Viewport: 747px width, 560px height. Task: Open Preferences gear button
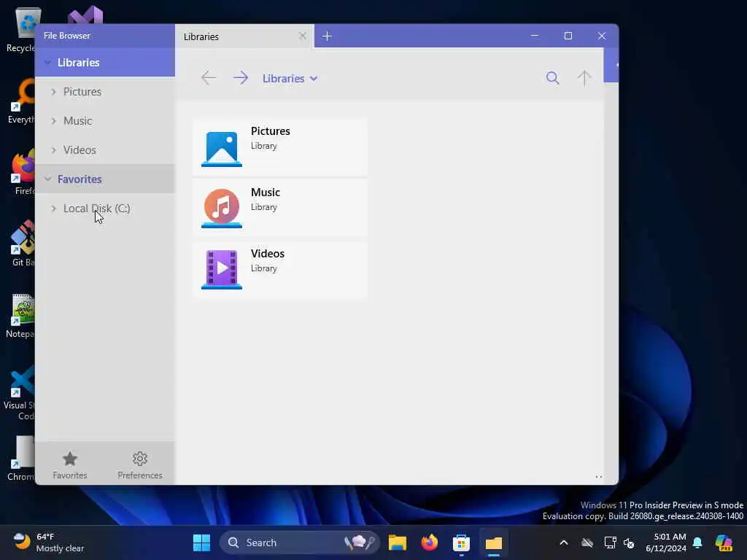point(139,464)
